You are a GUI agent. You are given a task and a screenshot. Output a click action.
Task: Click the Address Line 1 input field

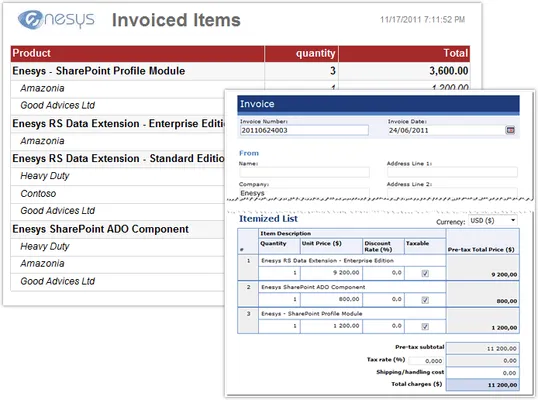click(452, 172)
